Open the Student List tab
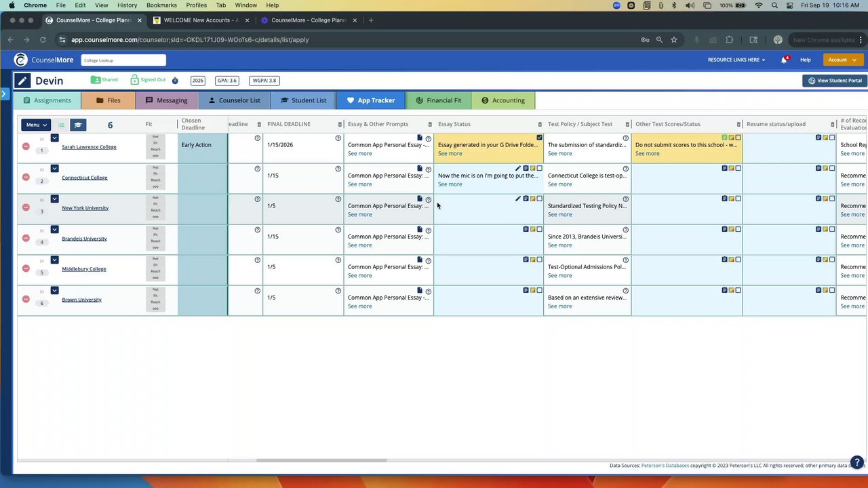Screen dimensions: 868x488 (x=303, y=100)
